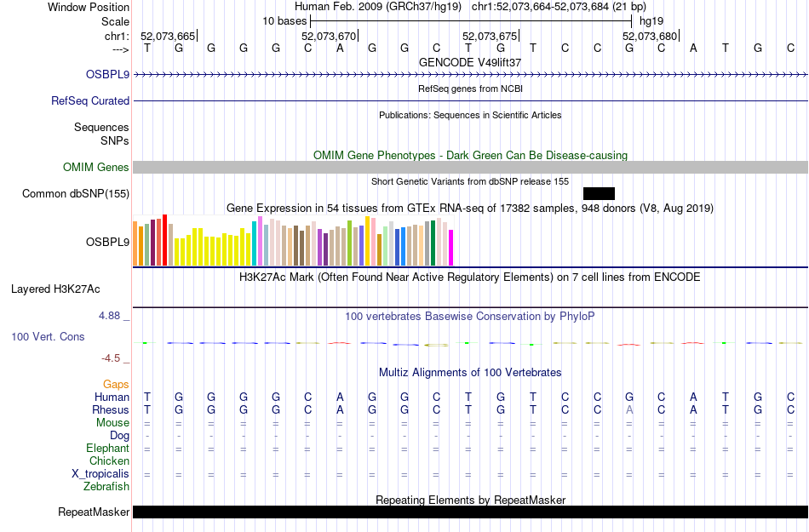Click the Mouse species label
This screenshot has height=532, width=809.
click(112, 423)
